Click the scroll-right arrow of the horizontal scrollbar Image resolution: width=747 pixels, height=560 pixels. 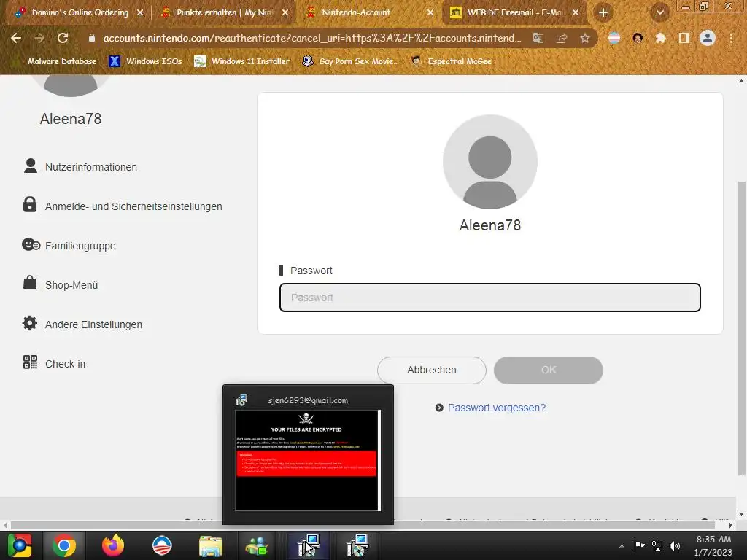(x=731, y=525)
